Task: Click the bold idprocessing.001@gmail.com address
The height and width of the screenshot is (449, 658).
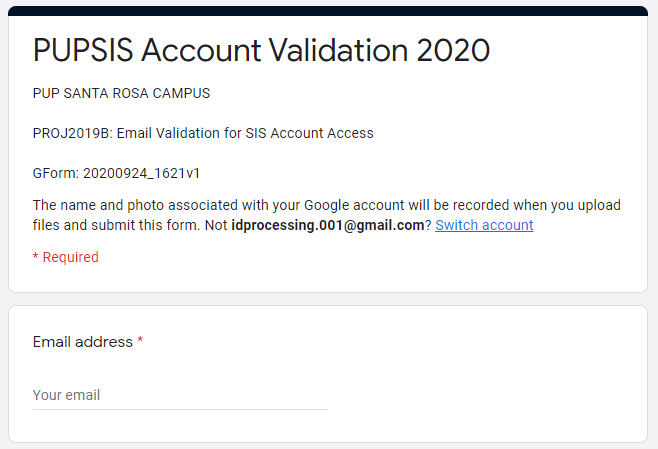Action: click(x=328, y=225)
